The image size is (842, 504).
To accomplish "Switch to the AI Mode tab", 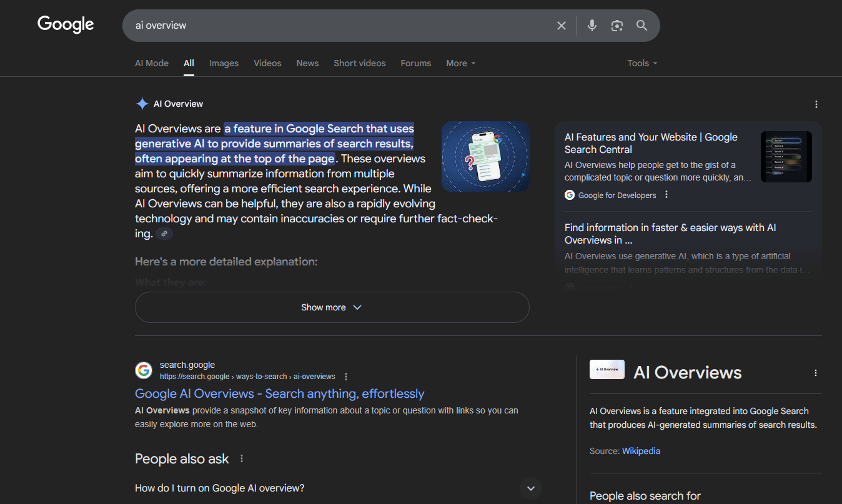I will tap(152, 63).
